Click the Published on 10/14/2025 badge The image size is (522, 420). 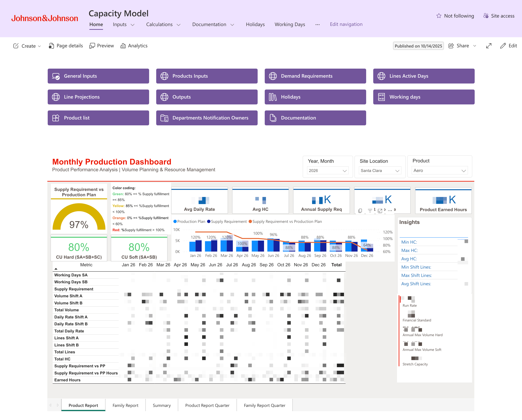coord(418,46)
